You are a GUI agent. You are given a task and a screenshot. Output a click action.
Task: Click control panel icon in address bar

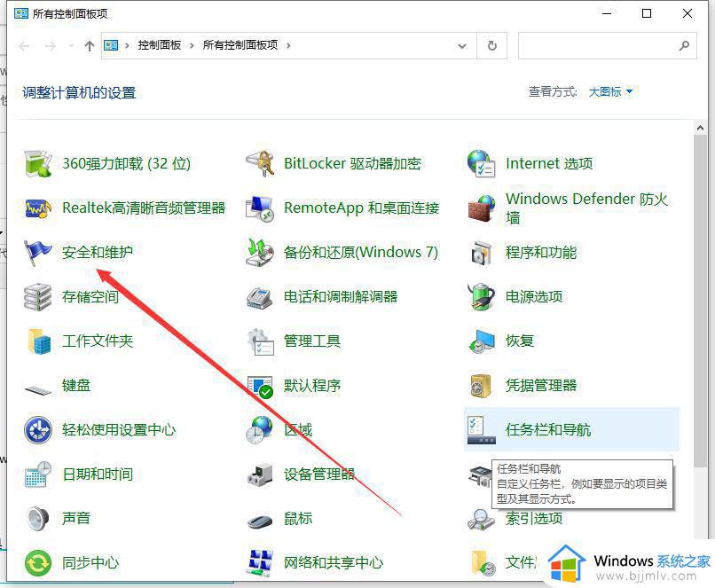tap(111, 45)
